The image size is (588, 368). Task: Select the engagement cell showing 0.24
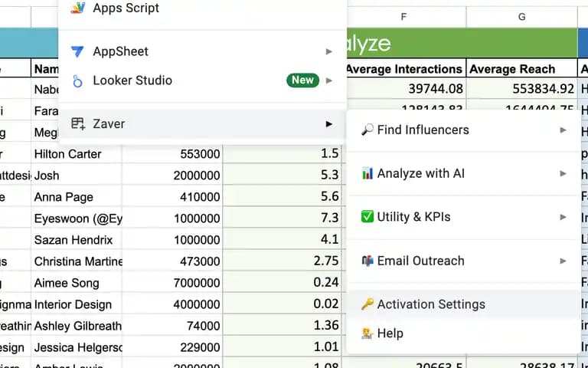282,283
